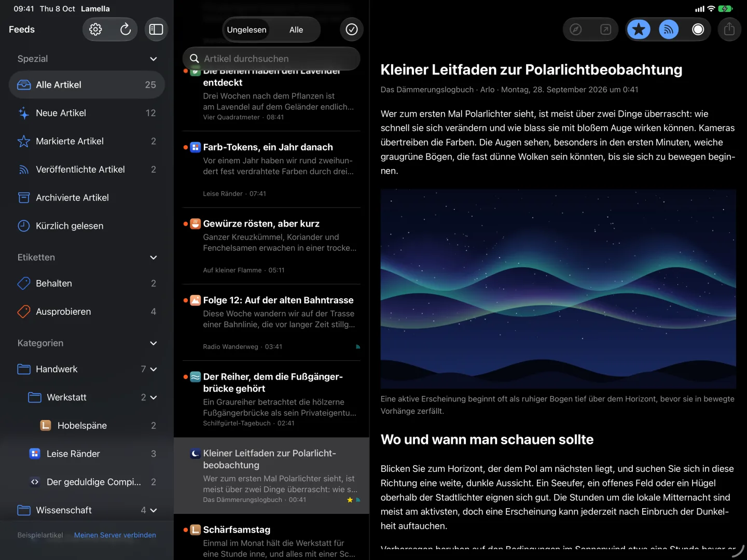
Task: Open article Farb-Tokens, ein Jahr danach
Action: tap(271, 170)
